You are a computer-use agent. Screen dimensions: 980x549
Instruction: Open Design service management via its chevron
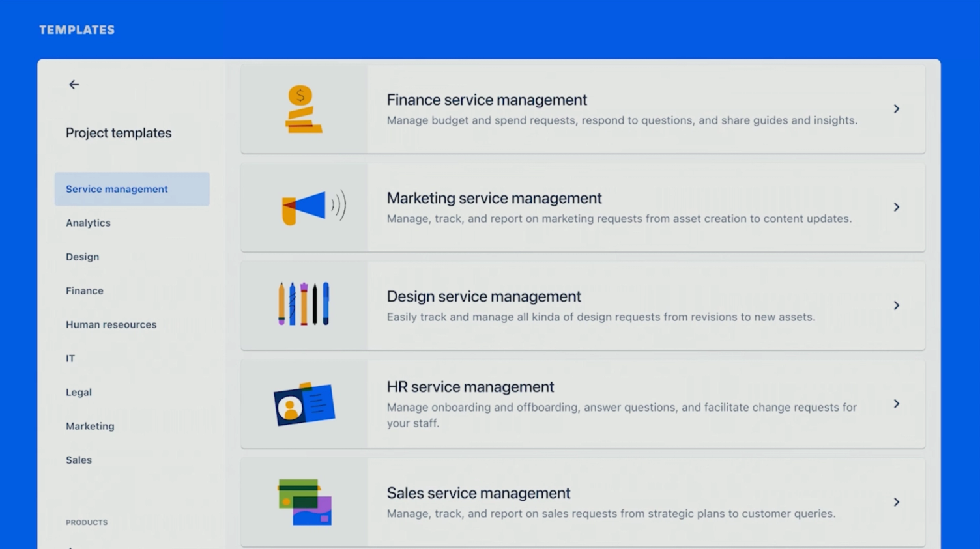(897, 305)
